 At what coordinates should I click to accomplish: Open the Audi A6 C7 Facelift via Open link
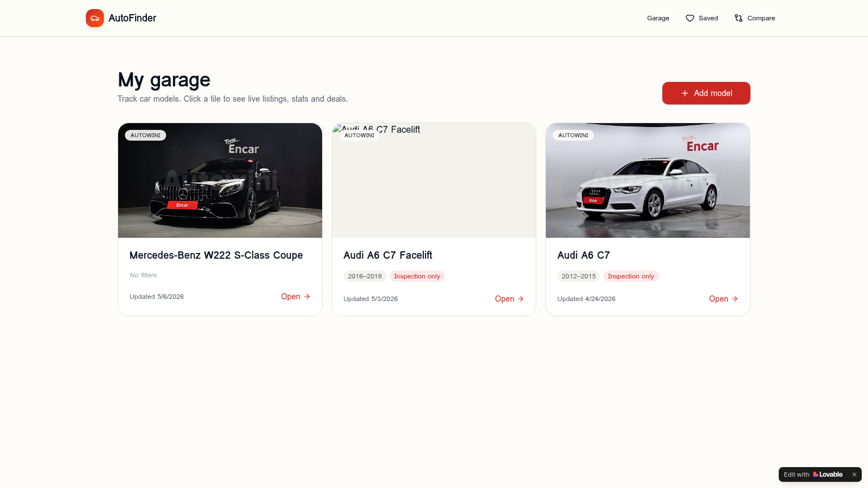[509, 299]
